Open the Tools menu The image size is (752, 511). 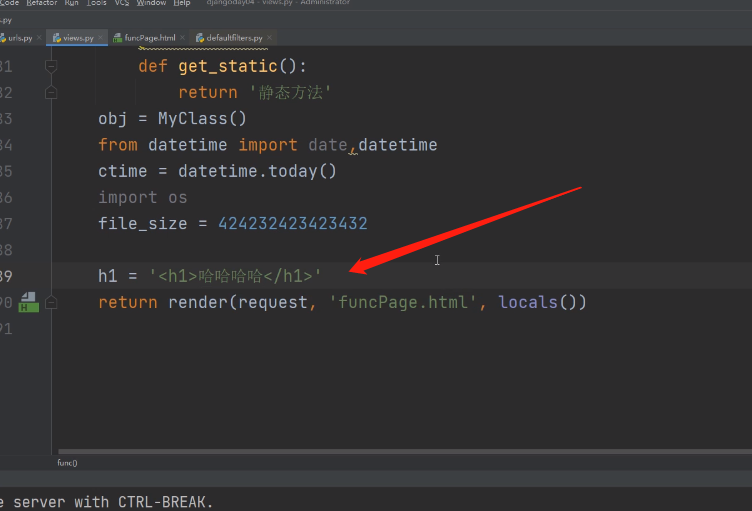click(96, 3)
